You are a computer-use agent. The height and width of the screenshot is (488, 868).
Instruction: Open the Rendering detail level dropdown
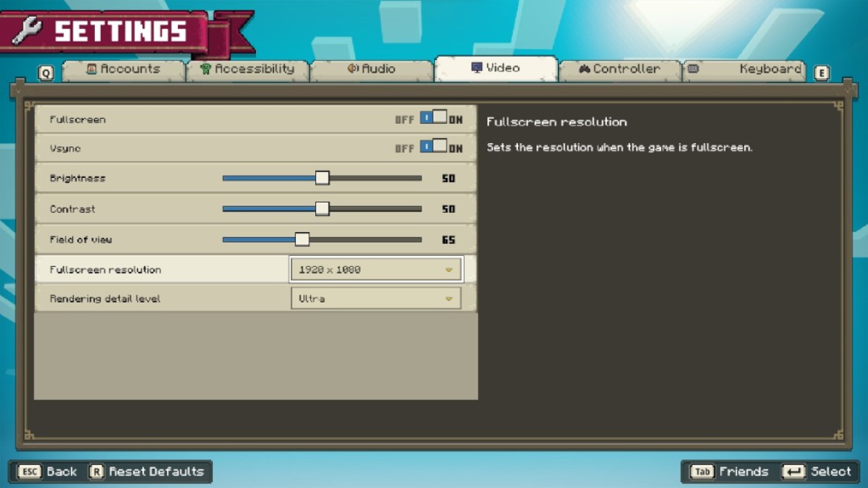pos(375,297)
